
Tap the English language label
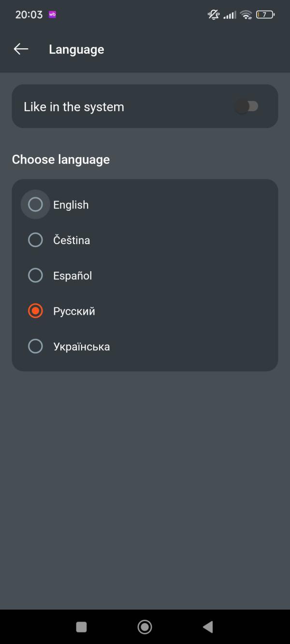click(x=71, y=205)
